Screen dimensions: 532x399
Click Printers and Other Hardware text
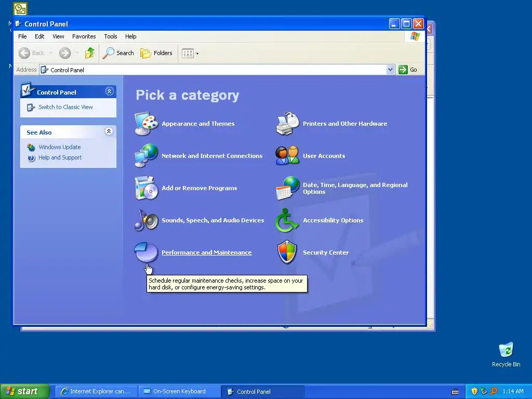click(345, 124)
